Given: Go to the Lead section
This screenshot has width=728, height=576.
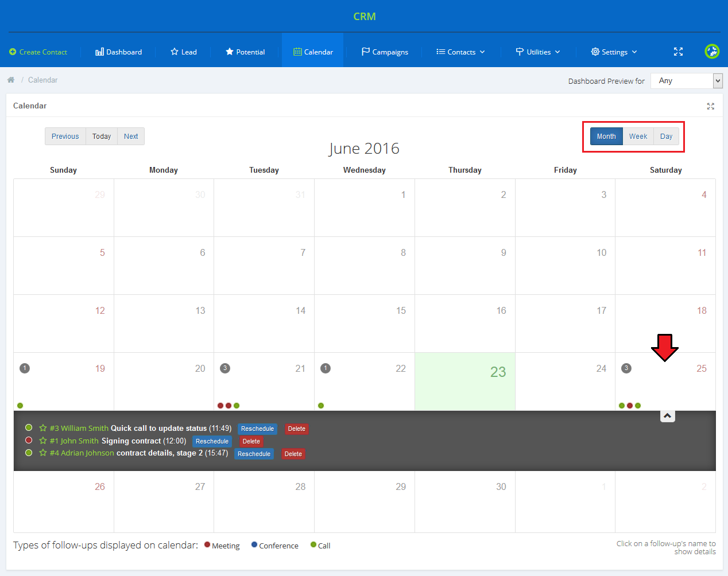Looking at the screenshot, I should [184, 52].
